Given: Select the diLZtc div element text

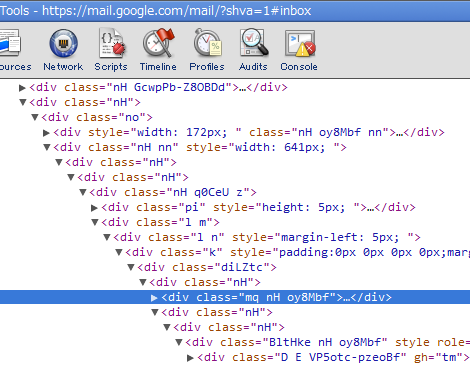Looking at the screenshot, I should click(207, 267).
